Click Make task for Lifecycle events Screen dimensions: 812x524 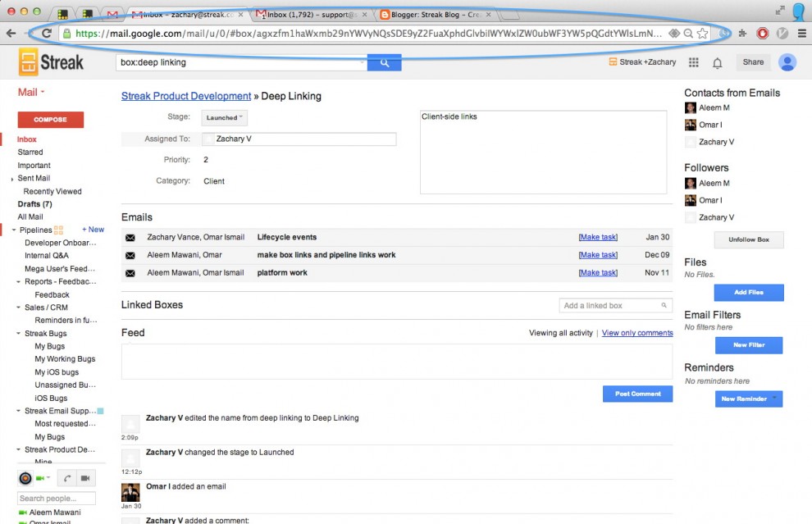click(x=598, y=237)
